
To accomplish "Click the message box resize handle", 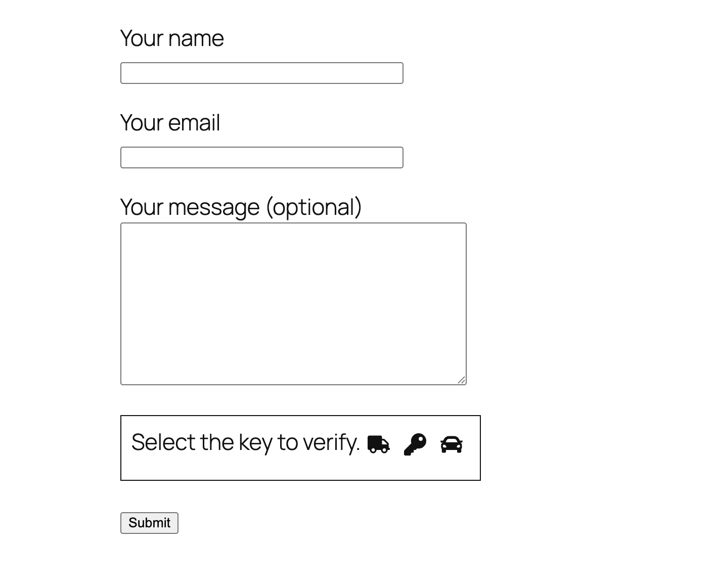I will (461, 380).
